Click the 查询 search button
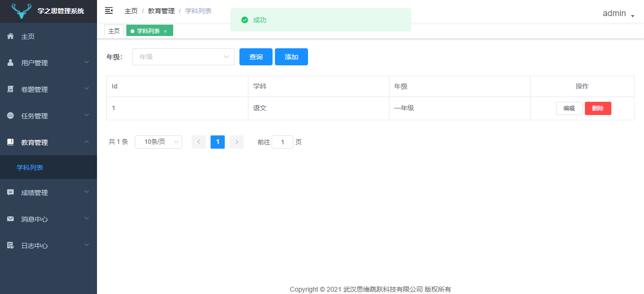Image resolution: width=644 pixels, height=294 pixels. [x=256, y=57]
